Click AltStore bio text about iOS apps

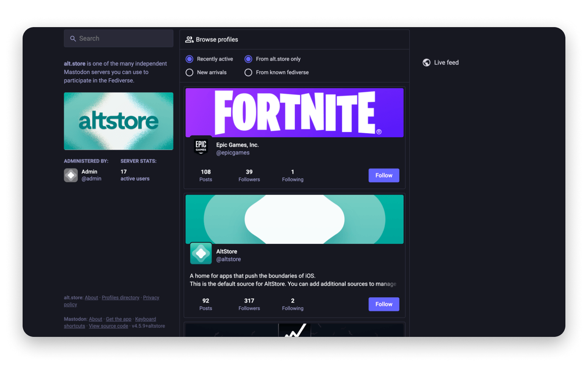[x=293, y=280]
